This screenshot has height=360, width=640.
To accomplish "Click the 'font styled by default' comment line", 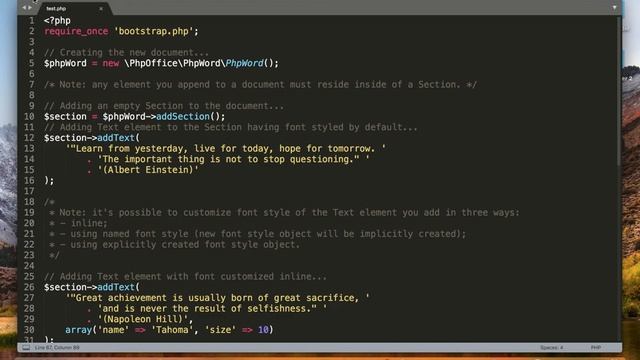I will click(231, 127).
